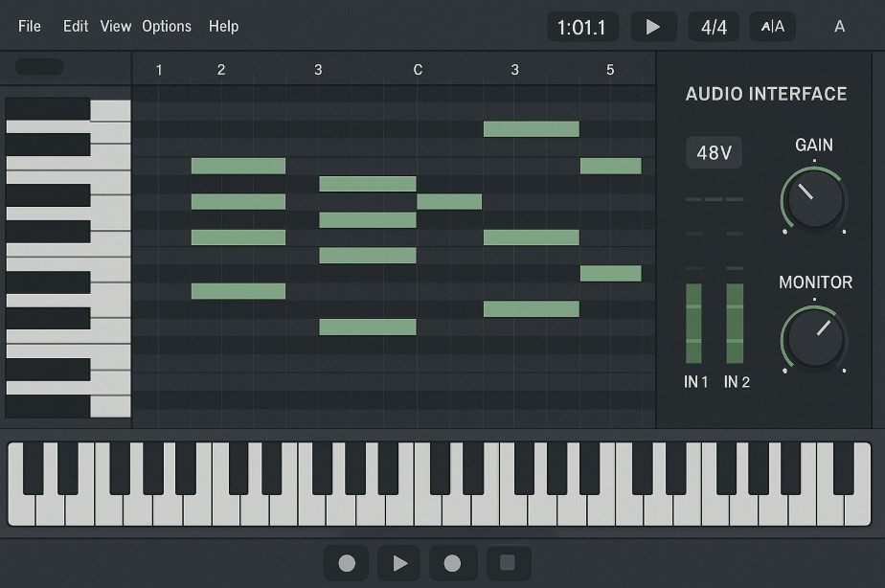Select the lower note under marker 5
This screenshot has width=885, height=588.
pyautogui.click(x=611, y=274)
